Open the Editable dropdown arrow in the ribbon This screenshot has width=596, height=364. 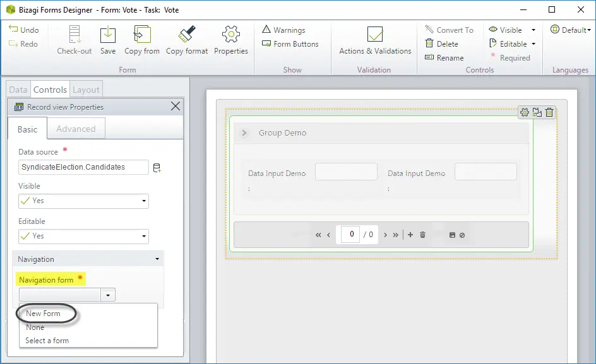pyautogui.click(x=533, y=44)
